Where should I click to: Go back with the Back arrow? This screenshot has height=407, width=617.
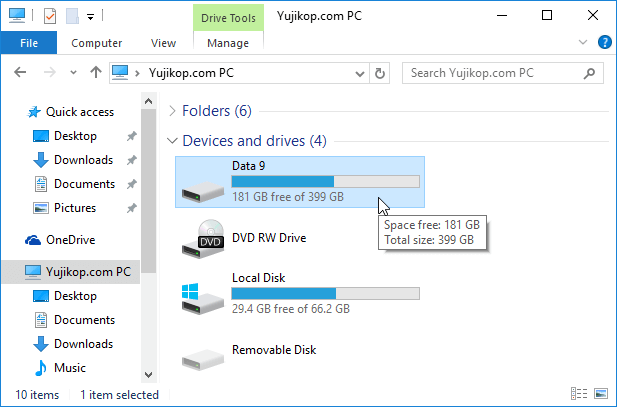(20, 72)
